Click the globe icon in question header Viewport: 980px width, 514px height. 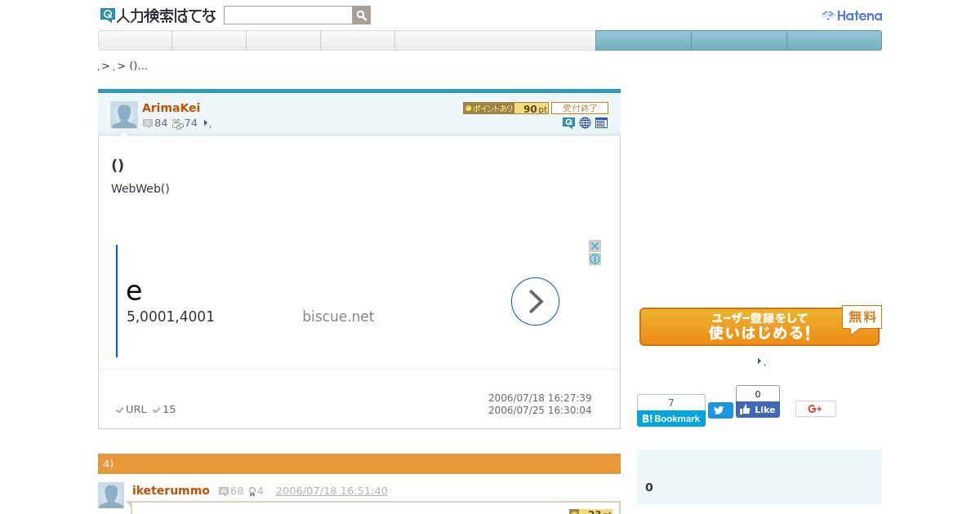tap(585, 123)
